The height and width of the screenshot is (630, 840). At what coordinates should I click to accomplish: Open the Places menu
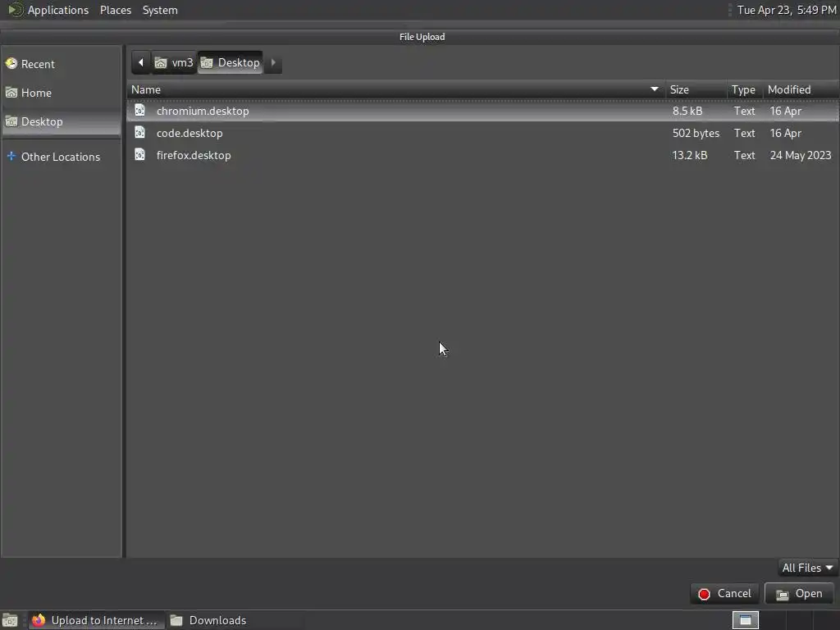(116, 10)
